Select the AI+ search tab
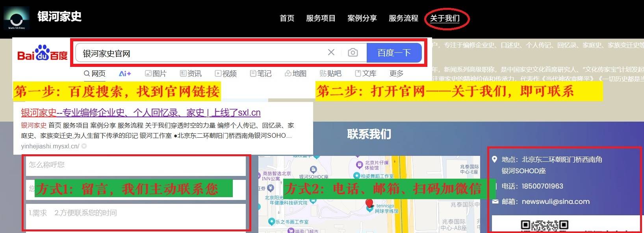Image resolution: width=644 pixels, height=233 pixels. pos(125,74)
